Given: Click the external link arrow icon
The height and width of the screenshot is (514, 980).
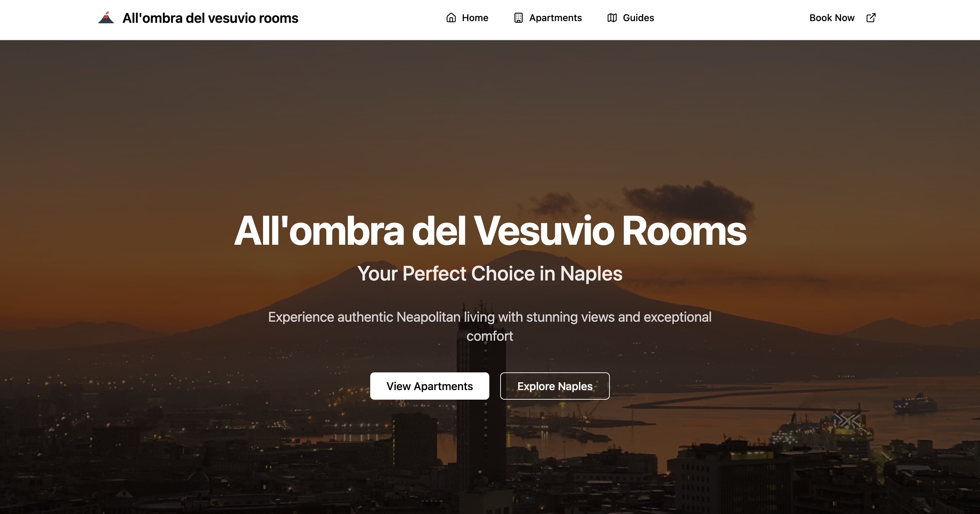Looking at the screenshot, I should point(871,18).
